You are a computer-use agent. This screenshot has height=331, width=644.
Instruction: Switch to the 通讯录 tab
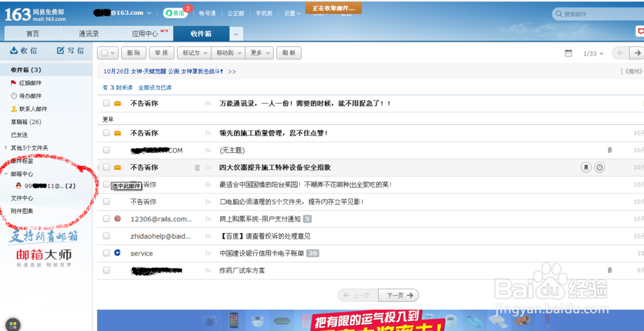[x=89, y=33]
